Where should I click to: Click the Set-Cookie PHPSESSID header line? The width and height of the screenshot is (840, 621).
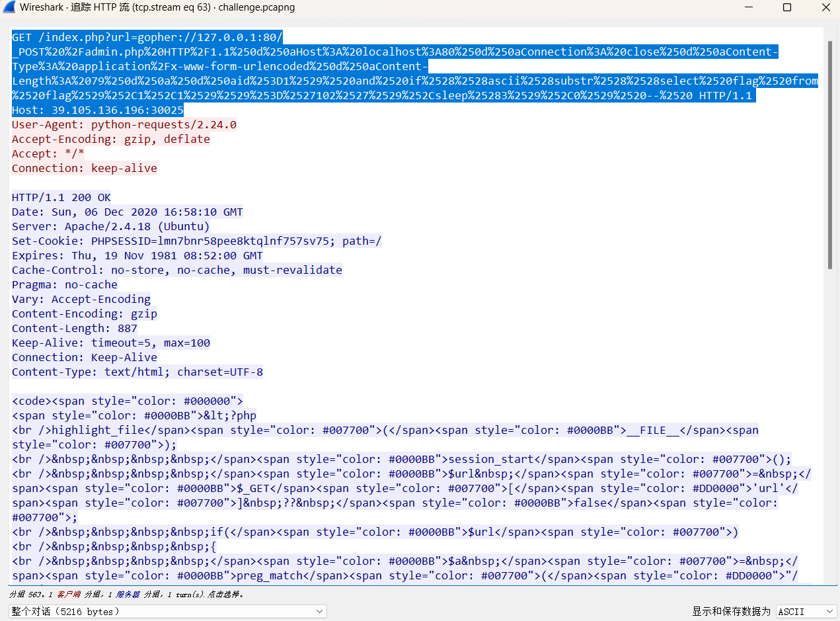[x=196, y=241]
